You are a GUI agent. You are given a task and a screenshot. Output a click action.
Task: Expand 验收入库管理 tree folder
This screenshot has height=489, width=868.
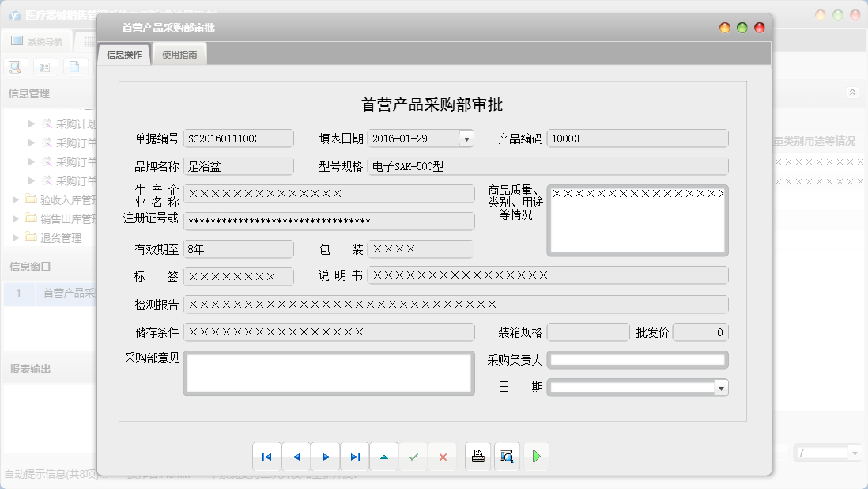16,199
